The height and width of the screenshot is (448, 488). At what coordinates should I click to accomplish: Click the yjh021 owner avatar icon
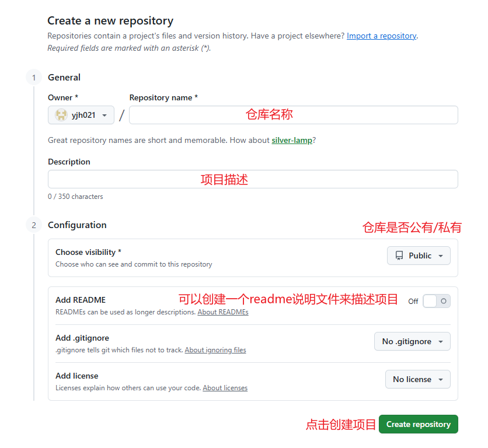(61, 115)
